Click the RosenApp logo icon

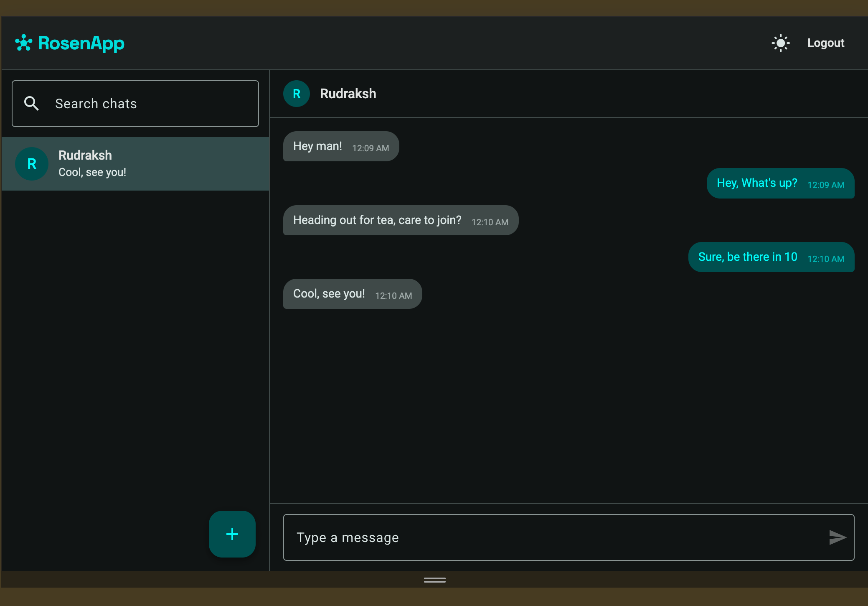tap(23, 43)
